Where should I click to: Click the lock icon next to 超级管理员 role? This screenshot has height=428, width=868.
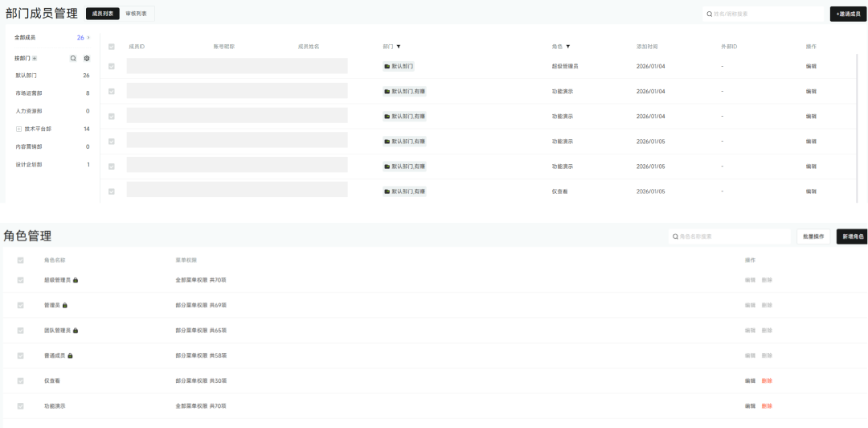point(76,280)
